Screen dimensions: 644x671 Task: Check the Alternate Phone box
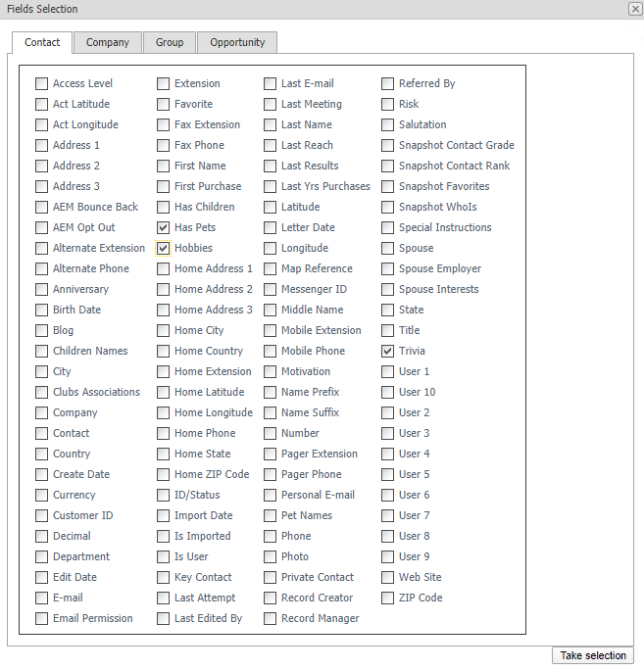[x=41, y=268]
